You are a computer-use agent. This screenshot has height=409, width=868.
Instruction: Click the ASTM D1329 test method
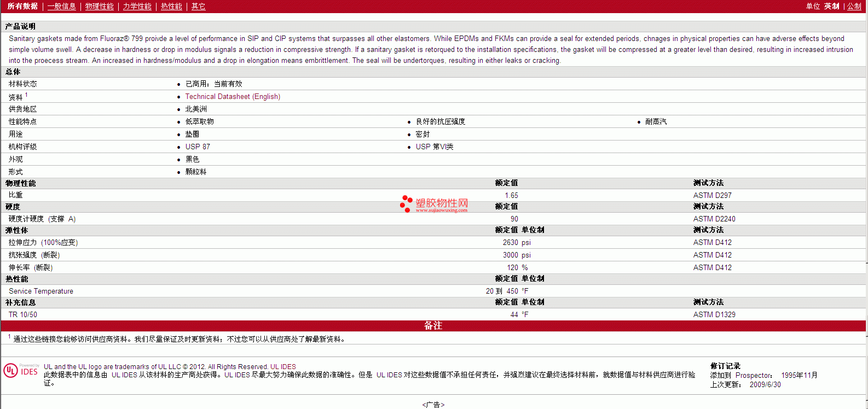714,314
